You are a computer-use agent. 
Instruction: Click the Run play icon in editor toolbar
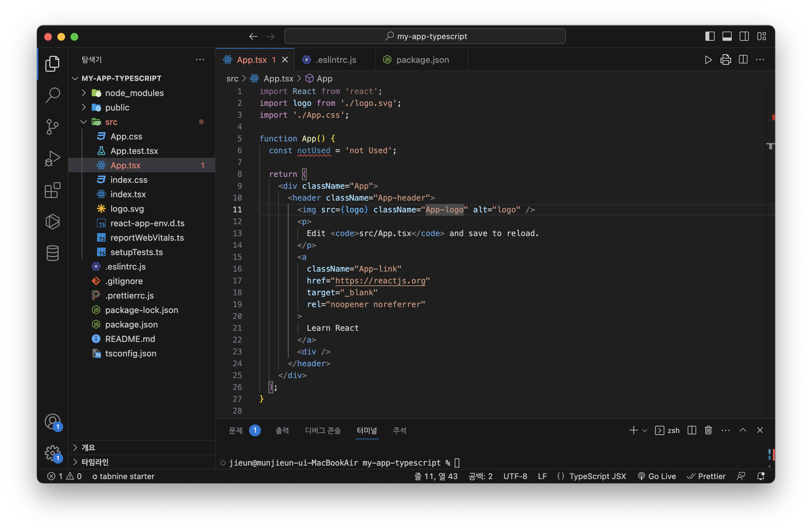click(708, 60)
